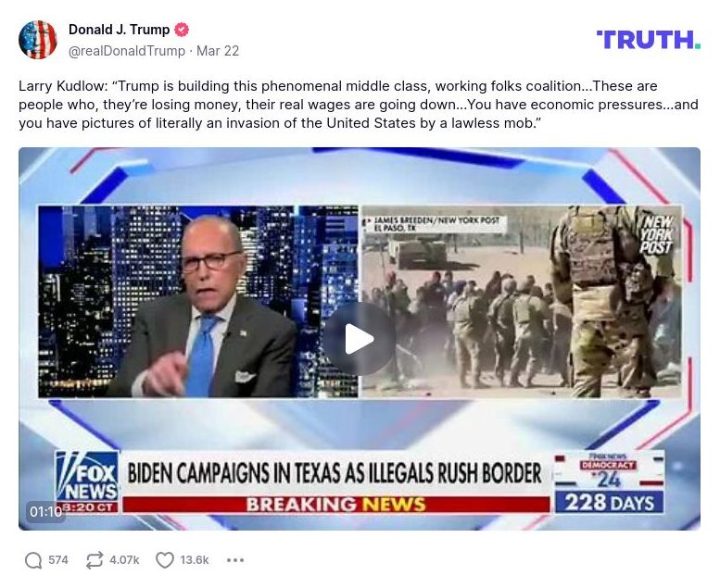Click the 228 Days countdown graphic
Screen dimensions: 720x588
coord(609,502)
